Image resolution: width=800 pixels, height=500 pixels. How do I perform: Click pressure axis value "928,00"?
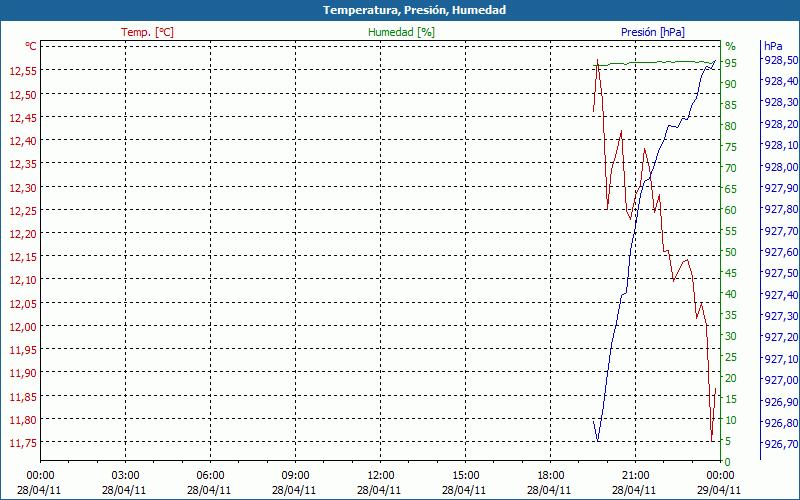point(781,167)
